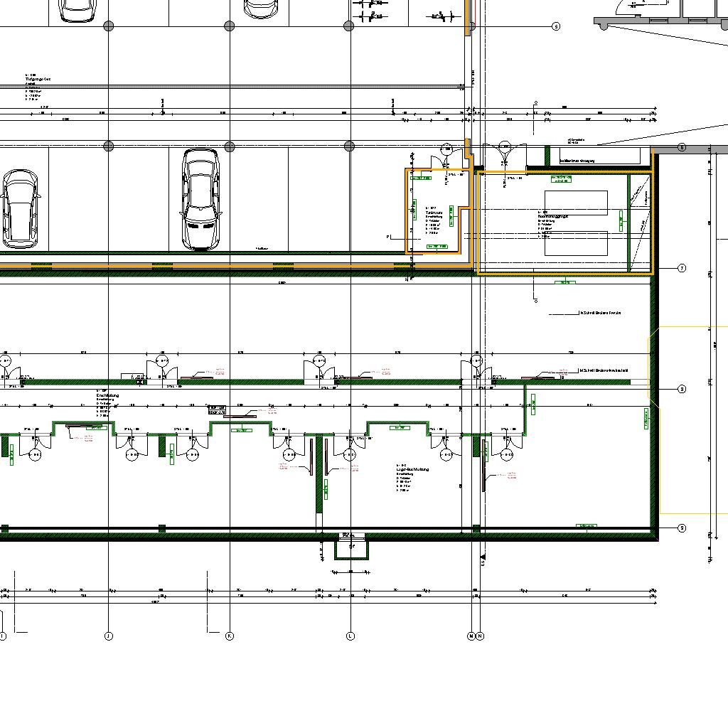The width and height of the screenshot is (728, 728).
Task: Click the door tag circle above Tankraum
Action: [446, 149]
